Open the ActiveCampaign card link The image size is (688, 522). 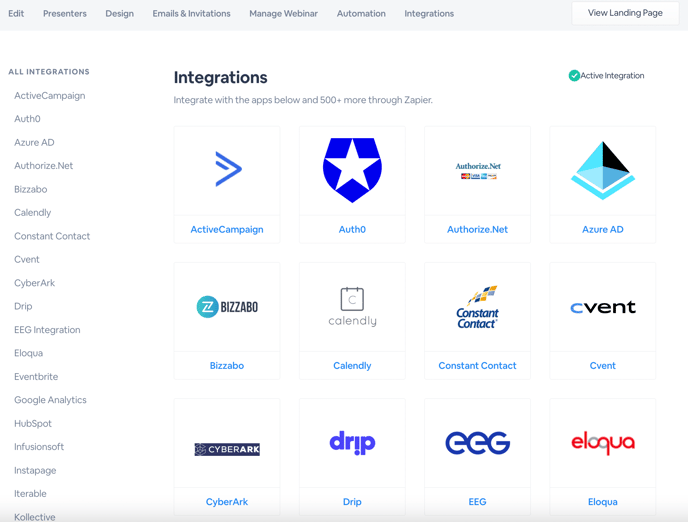[227, 229]
